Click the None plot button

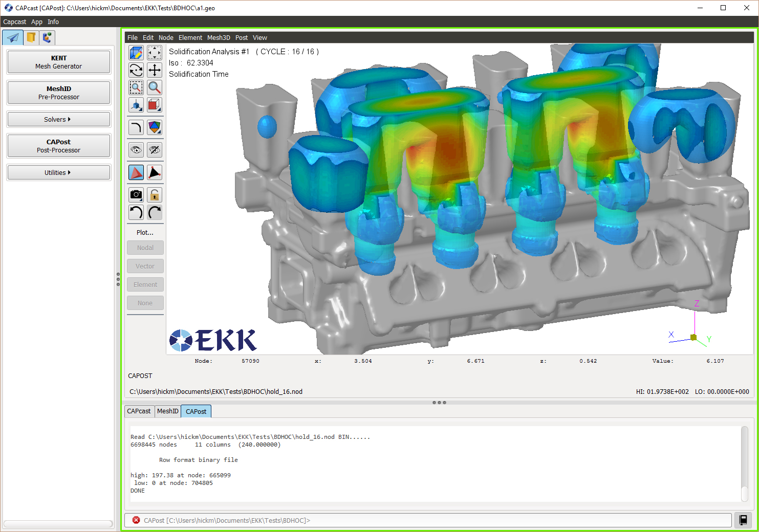click(145, 303)
